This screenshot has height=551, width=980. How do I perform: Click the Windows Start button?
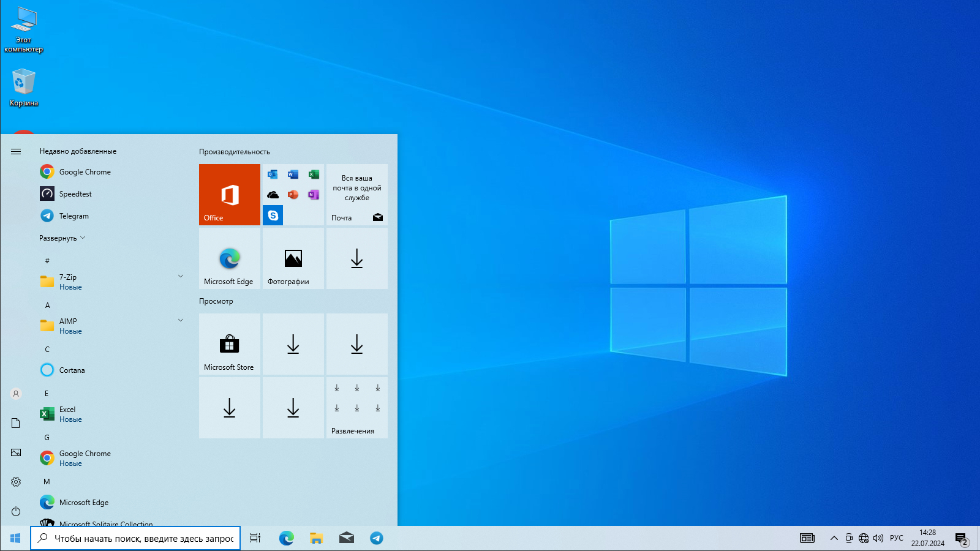click(x=15, y=538)
